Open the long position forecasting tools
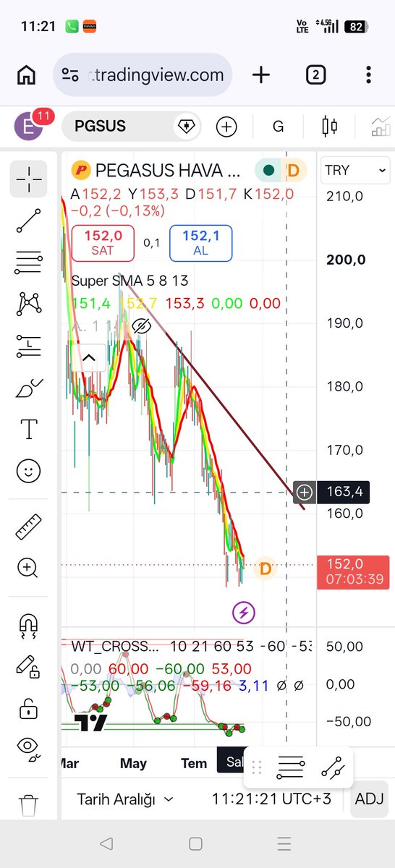 coord(28,346)
